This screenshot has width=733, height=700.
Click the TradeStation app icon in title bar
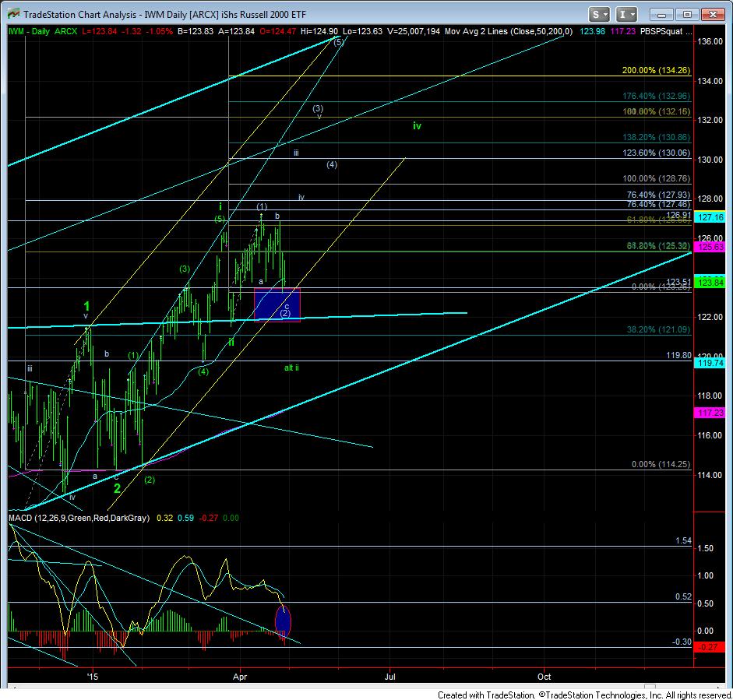pos(13,14)
